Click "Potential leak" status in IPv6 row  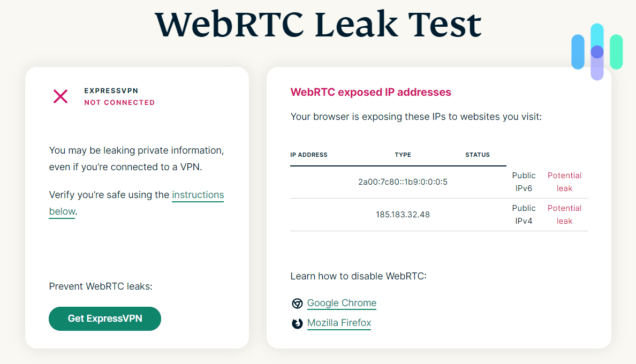(564, 182)
